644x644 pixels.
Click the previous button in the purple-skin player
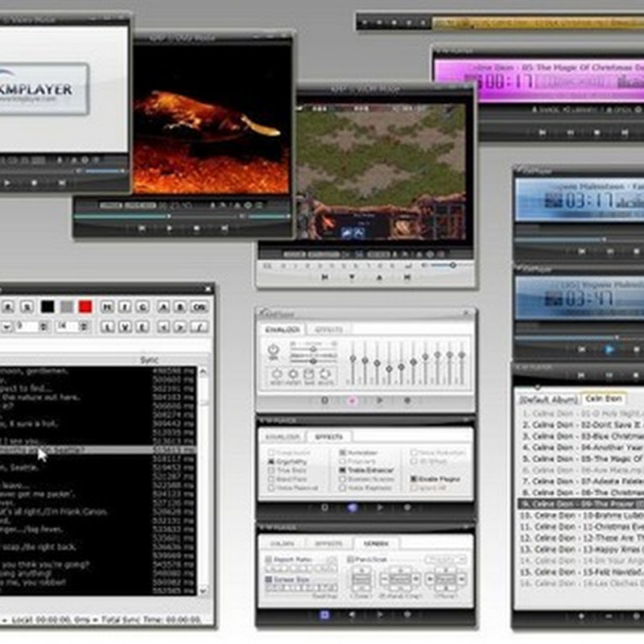(542, 132)
